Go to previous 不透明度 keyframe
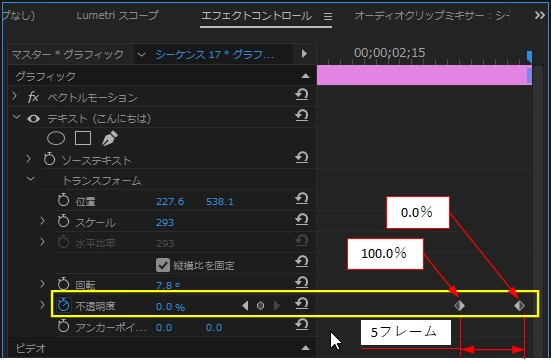 tap(245, 306)
